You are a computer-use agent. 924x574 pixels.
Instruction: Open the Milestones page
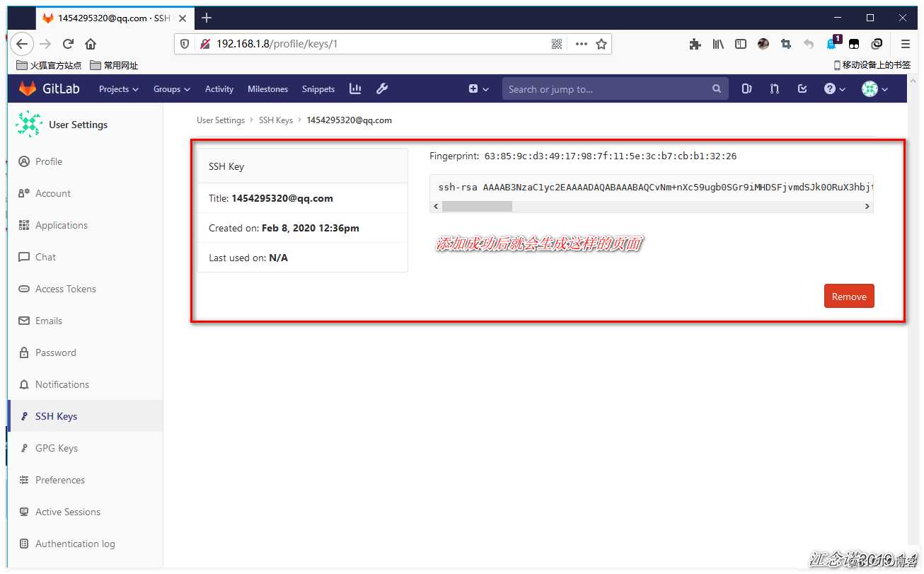268,89
